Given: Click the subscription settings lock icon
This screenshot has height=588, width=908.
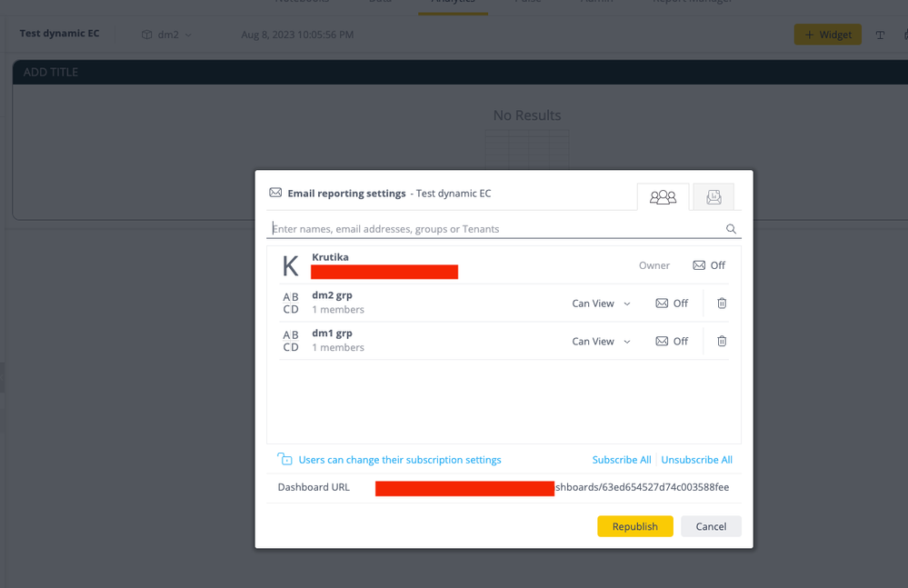Looking at the screenshot, I should pyautogui.click(x=285, y=460).
